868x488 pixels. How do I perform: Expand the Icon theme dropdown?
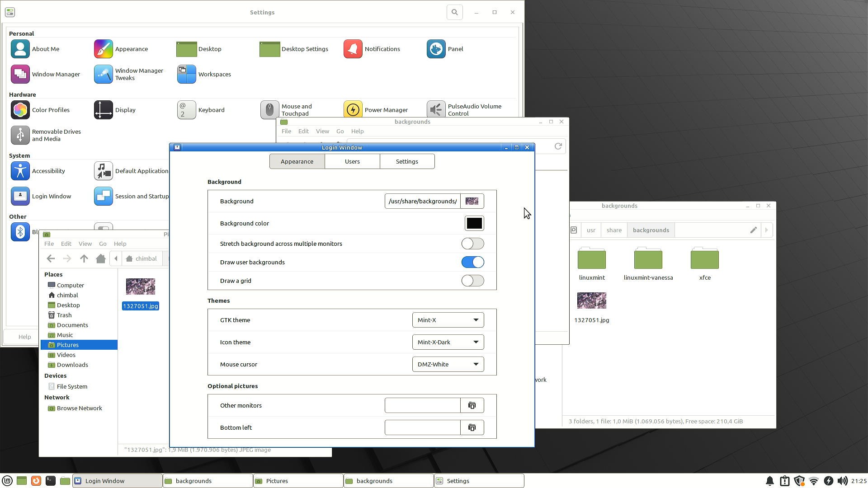click(x=448, y=342)
